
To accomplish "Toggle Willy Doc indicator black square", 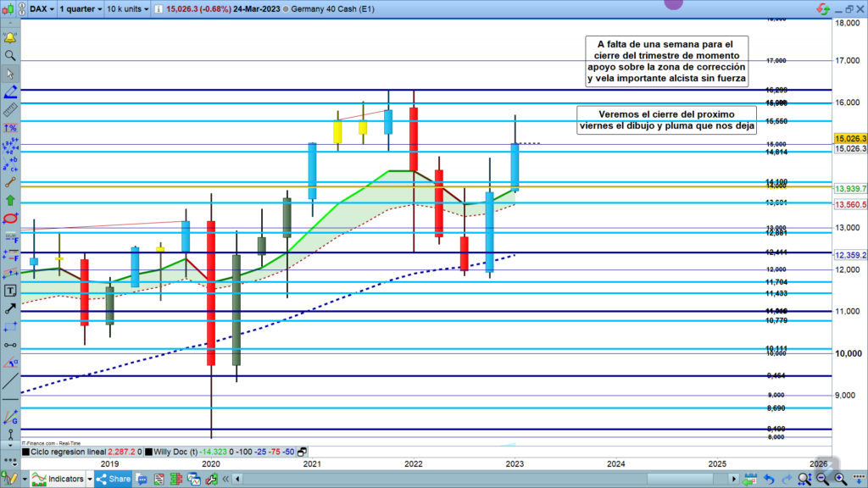I will [x=149, y=452].
